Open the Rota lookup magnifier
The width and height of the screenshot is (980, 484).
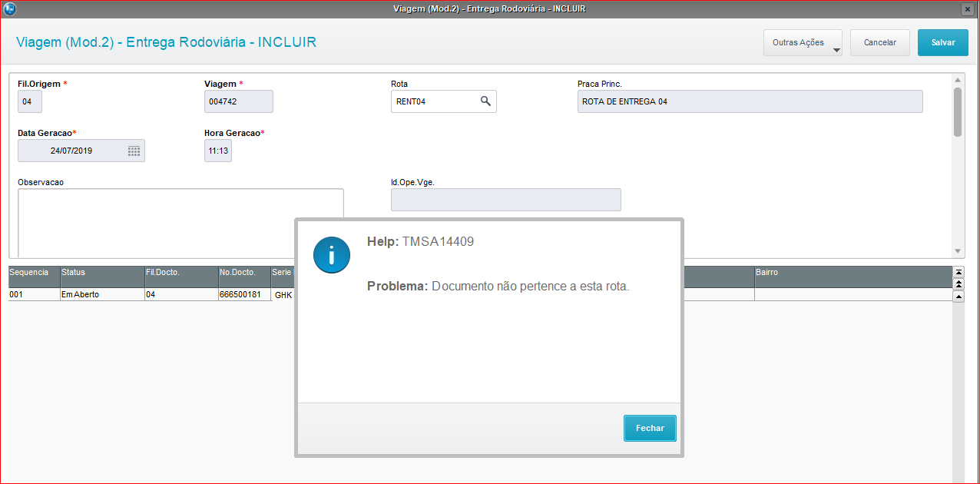click(485, 101)
